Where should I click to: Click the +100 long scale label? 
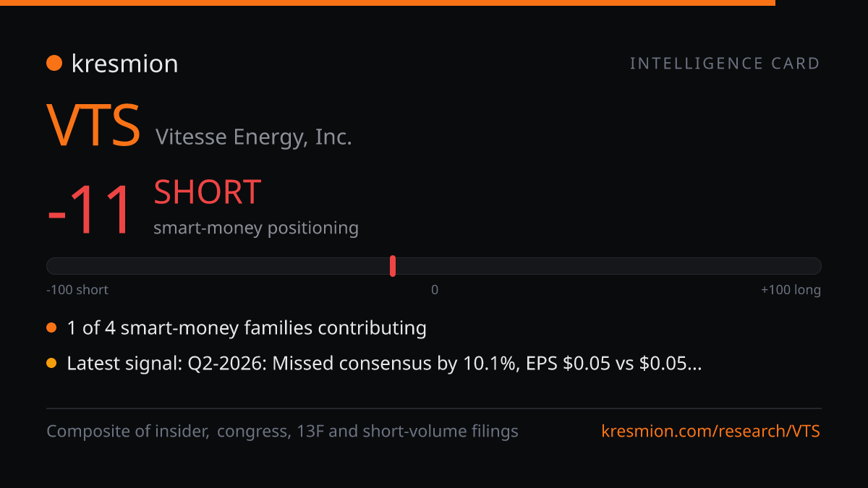click(x=791, y=290)
